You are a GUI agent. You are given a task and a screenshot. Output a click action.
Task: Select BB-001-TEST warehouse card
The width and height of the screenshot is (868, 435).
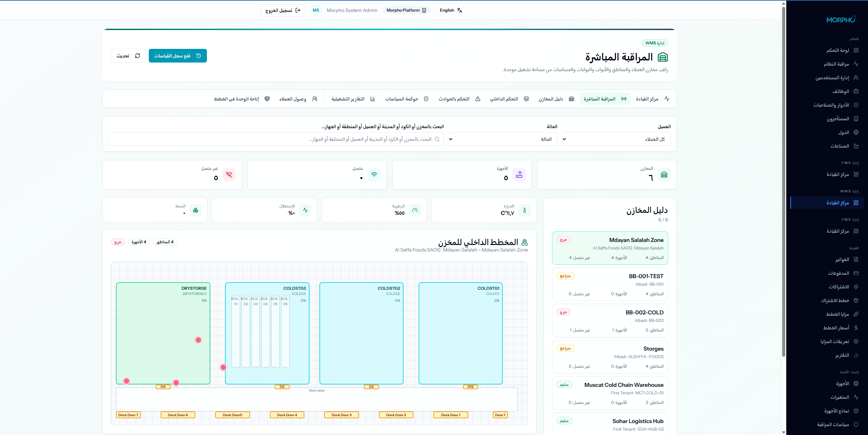pyautogui.click(x=610, y=284)
